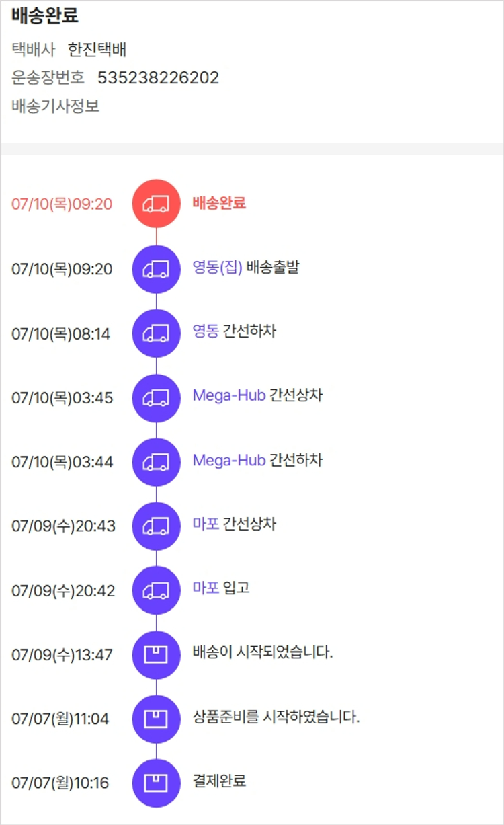Open 마포 link in 입고 row
Image resolution: width=504 pixels, height=825 pixels.
pos(206,588)
